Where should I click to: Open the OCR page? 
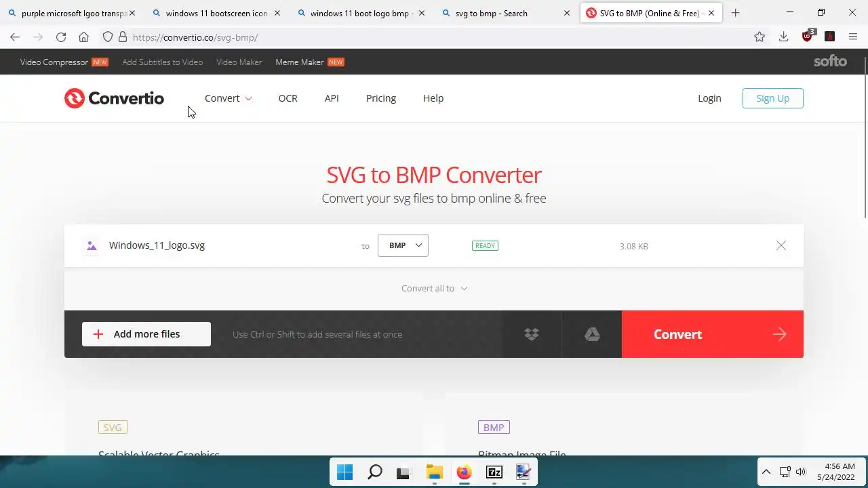(288, 98)
